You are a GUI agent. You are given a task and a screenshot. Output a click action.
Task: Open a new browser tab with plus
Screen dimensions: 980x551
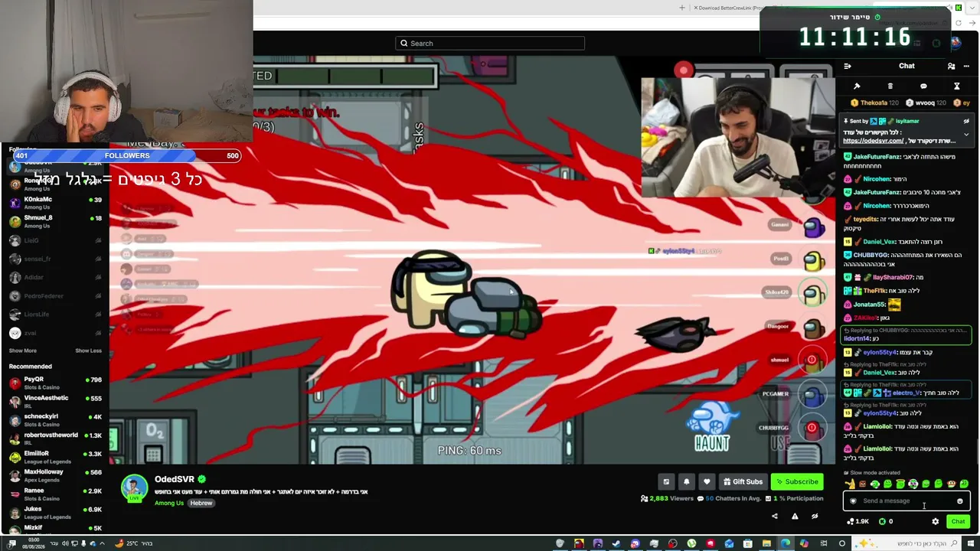[682, 8]
